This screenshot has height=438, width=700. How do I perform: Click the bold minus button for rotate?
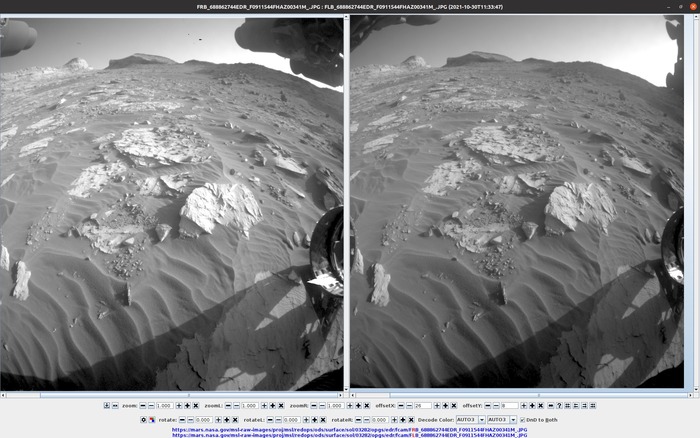182,420
